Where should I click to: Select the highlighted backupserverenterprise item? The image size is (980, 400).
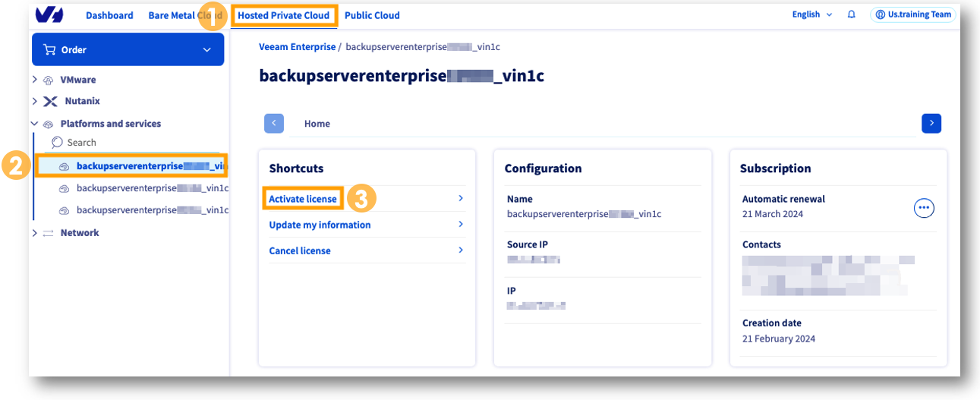pos(131,166)
